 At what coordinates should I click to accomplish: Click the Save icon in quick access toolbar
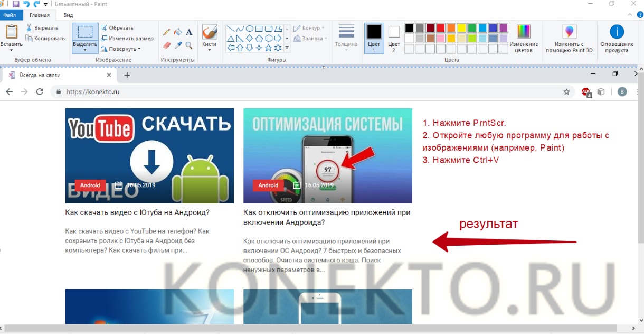click(16, 4)
